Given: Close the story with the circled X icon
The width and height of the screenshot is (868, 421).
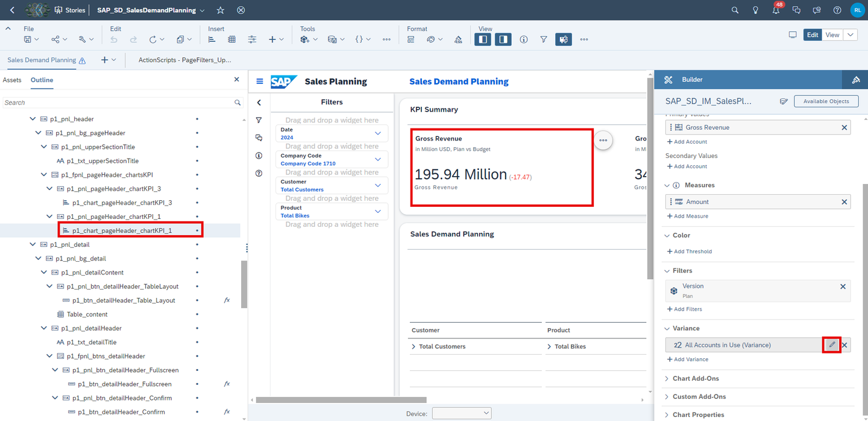Looking at the screenshot, I should click(x=241, y=10).
